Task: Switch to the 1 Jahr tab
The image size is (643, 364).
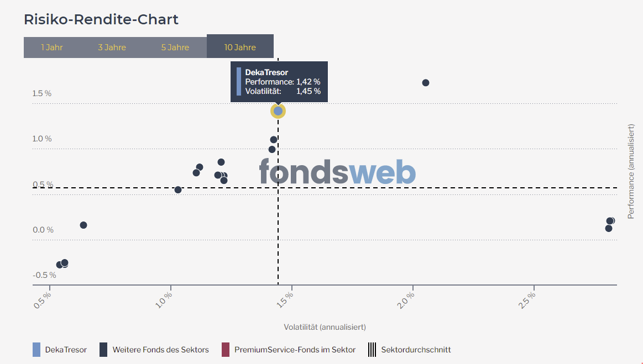Action: point(52,47)
